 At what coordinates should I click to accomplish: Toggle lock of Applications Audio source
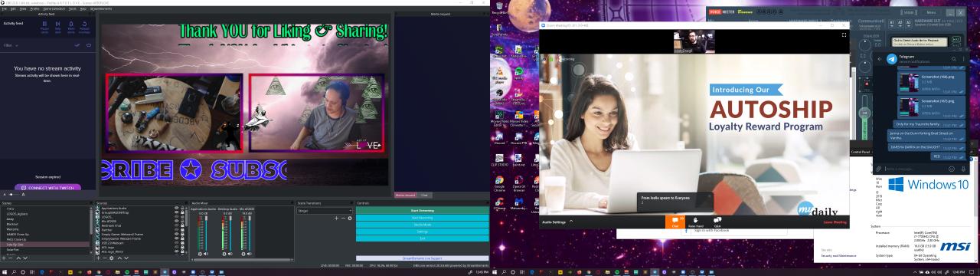point(182,208)
